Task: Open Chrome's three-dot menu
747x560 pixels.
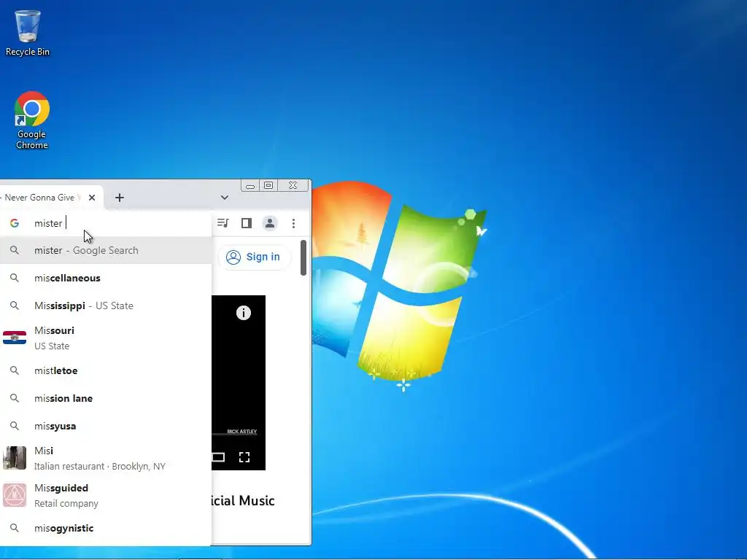Action: coord(293,223)
